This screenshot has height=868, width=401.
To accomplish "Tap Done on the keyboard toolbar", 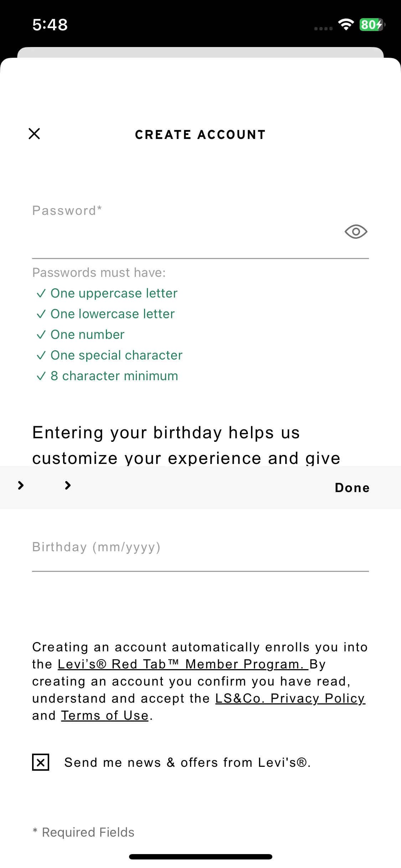I will point(352,488).
